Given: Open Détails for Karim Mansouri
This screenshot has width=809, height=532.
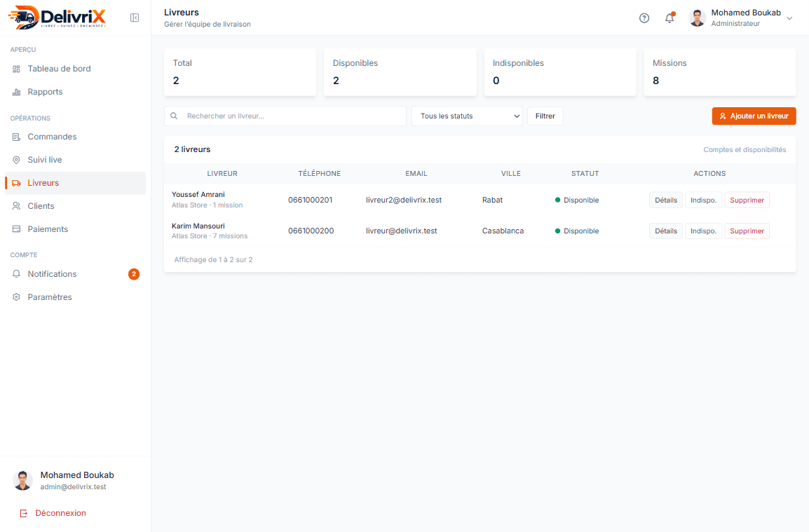Looking at the screenshot, I should (x=665, y=231).
